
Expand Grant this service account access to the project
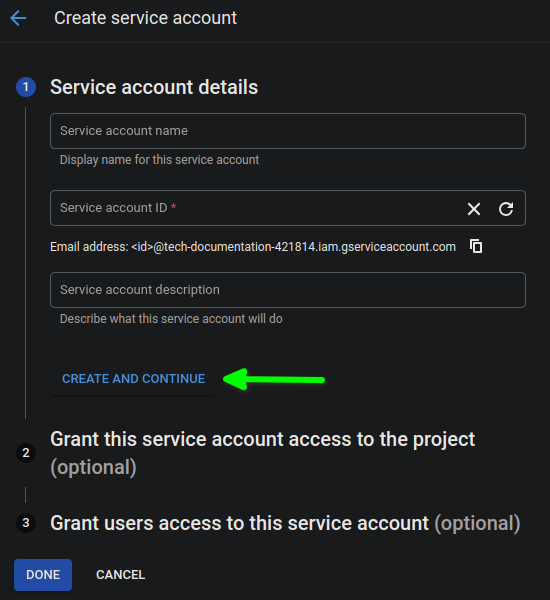pyautogui.click(x=263, y=453)
